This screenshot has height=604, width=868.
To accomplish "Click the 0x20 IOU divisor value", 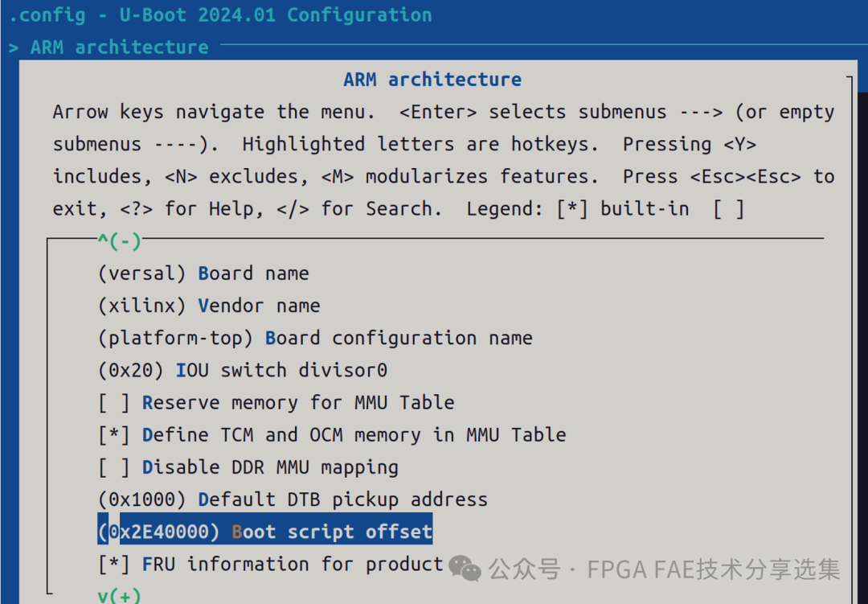I will click(131, 370).
